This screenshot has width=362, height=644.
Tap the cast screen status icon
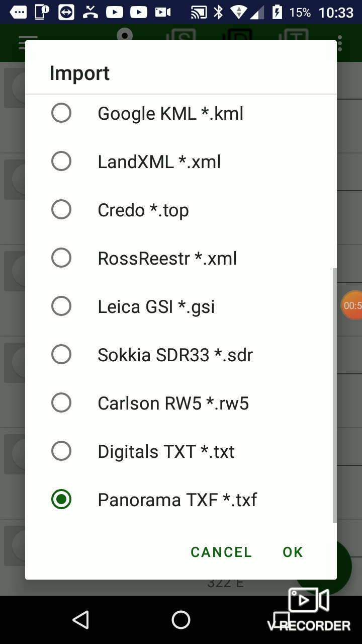200,12
